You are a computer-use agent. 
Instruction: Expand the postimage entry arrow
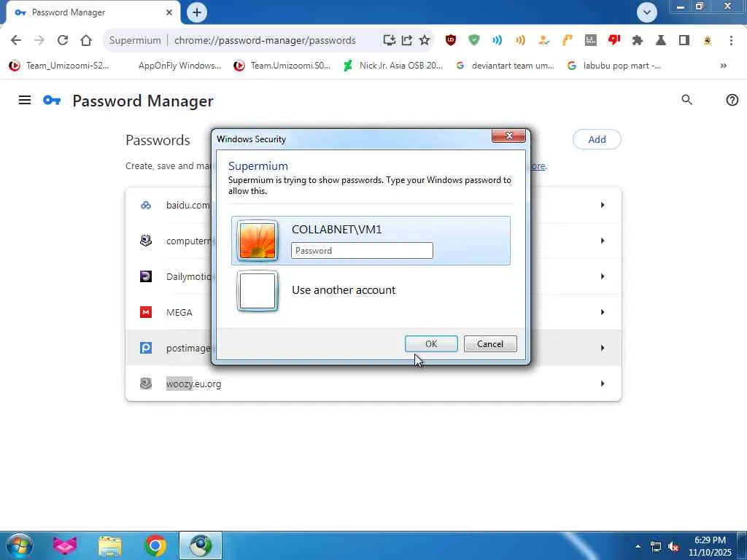pos(603,348)
